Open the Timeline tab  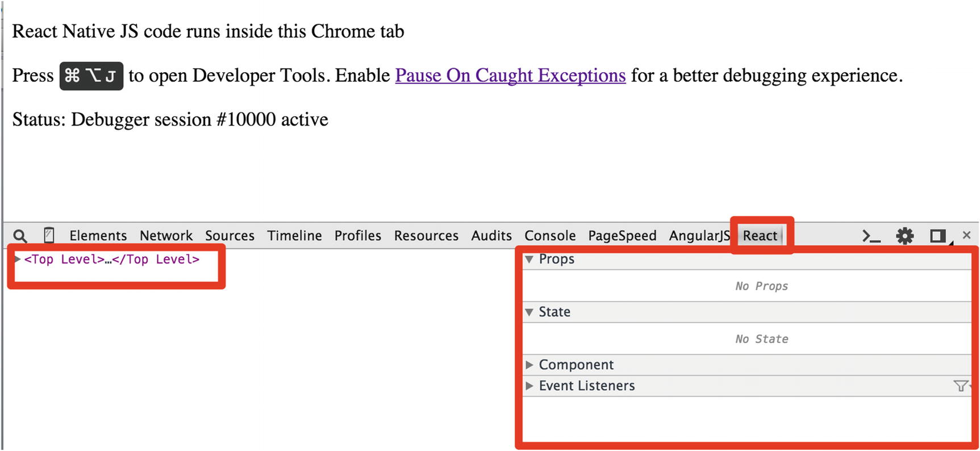coord(294,236)
